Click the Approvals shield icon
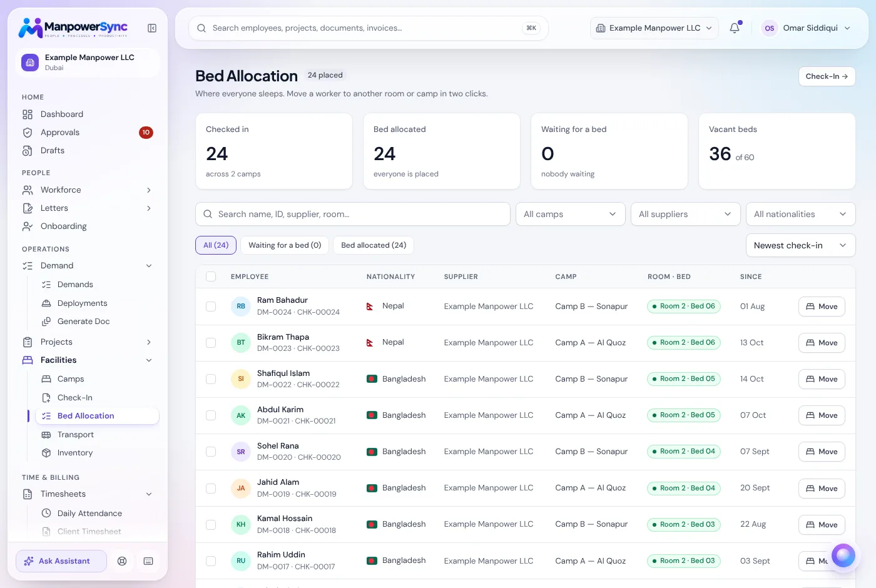 (x=28, y=133)
